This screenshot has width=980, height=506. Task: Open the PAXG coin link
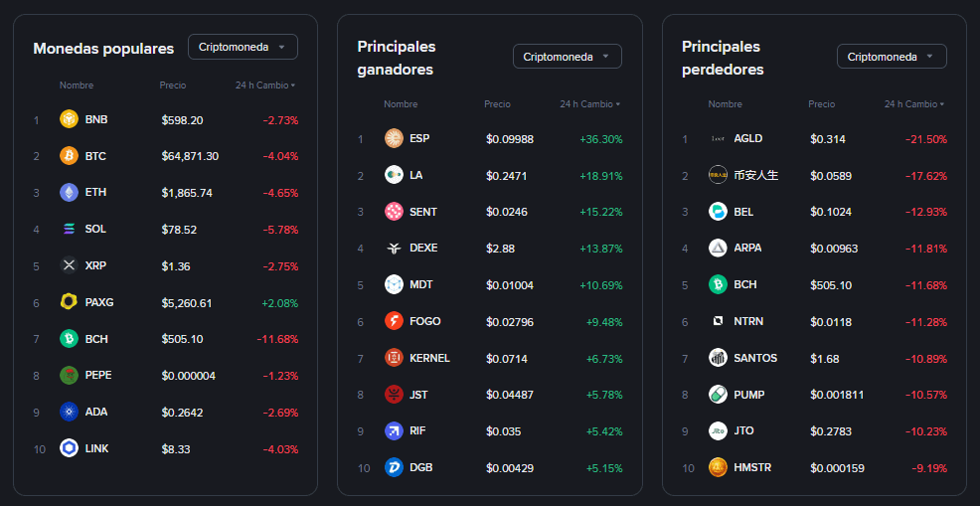pos(98,302)
